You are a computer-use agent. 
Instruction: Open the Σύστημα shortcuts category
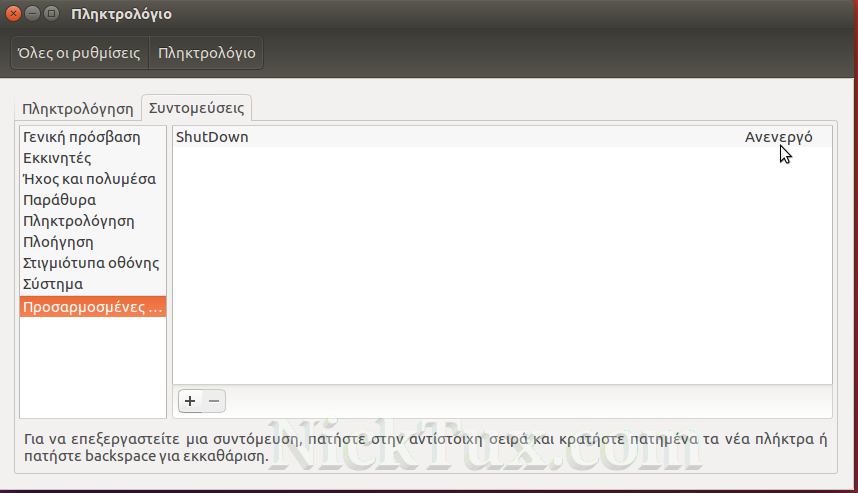point(53,284)
